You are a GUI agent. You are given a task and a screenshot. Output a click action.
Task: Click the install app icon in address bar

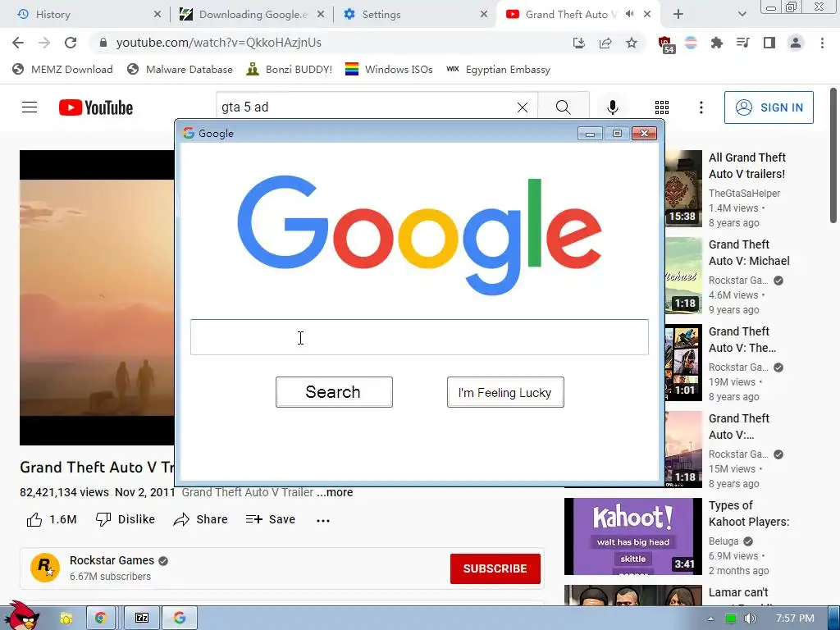coord(578,43)
